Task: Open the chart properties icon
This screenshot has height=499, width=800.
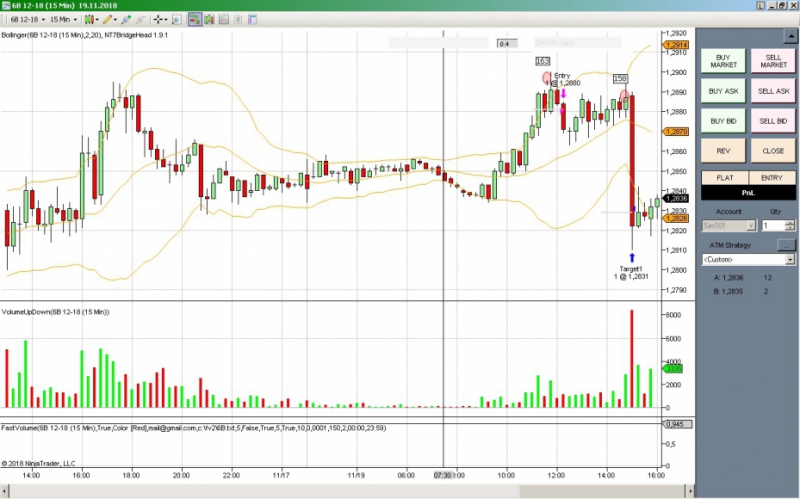Action: click(253, 19)
